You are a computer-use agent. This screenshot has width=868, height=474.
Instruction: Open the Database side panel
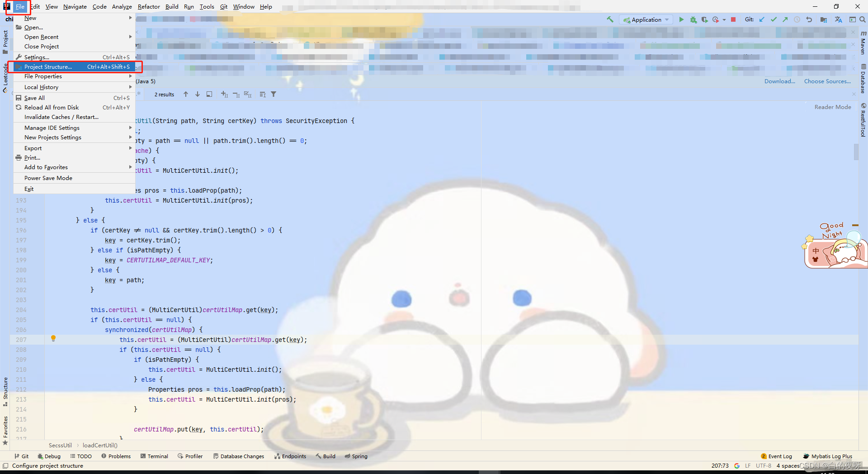863,79
